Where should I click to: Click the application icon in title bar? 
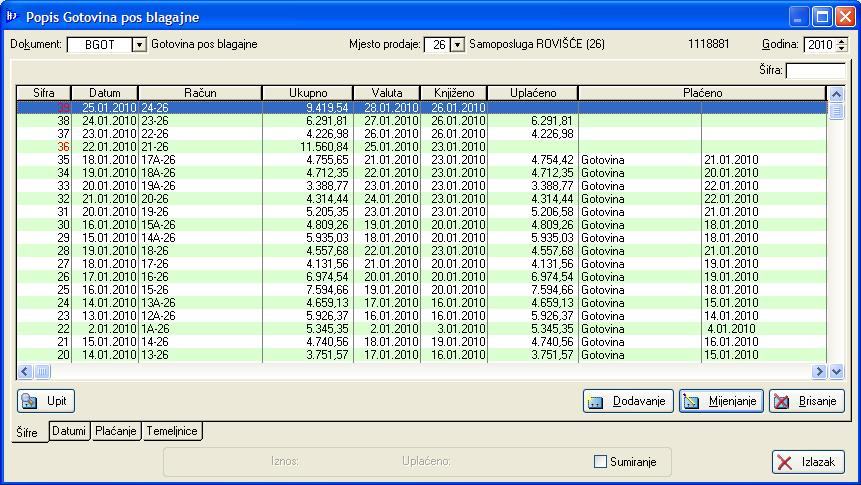[x=13, y=16]
